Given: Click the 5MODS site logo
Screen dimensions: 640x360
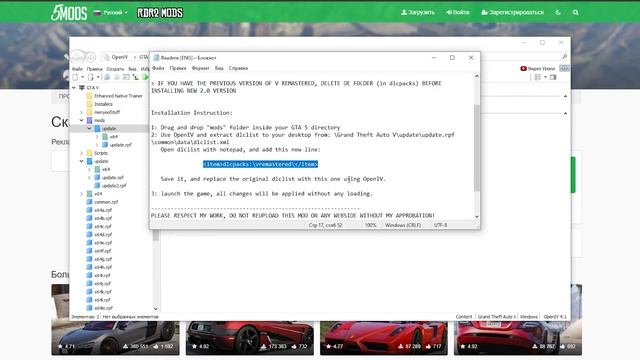Looking at the screenshot, I should [69, 13].
